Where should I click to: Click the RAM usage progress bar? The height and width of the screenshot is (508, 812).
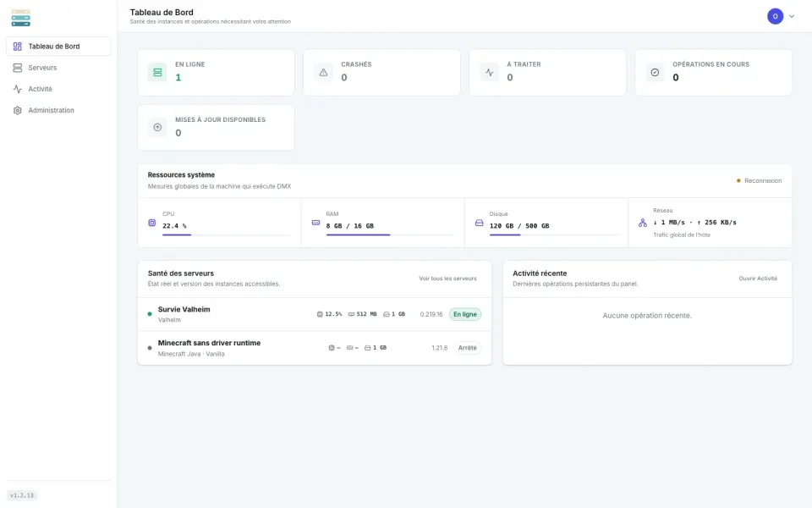[391, 235]
